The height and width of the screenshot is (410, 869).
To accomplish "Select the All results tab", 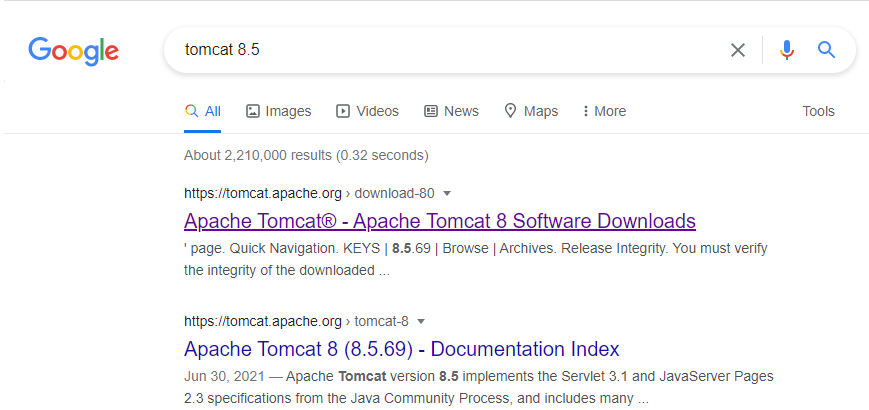I will [203, 111].
